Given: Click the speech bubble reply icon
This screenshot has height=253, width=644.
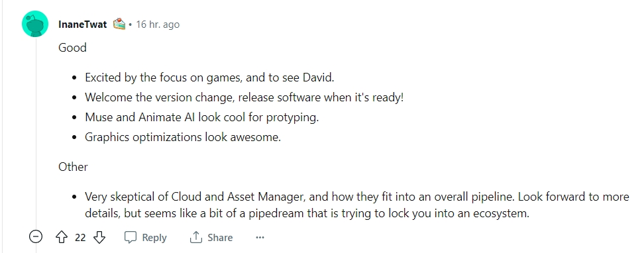Looking at the screenshot, I should pos(131,237).
